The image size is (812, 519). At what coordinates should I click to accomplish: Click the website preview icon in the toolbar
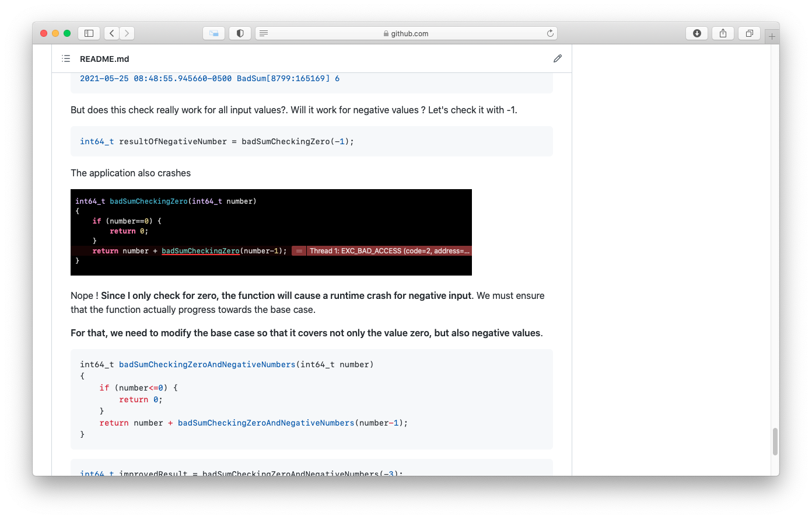tap(213, 33)
